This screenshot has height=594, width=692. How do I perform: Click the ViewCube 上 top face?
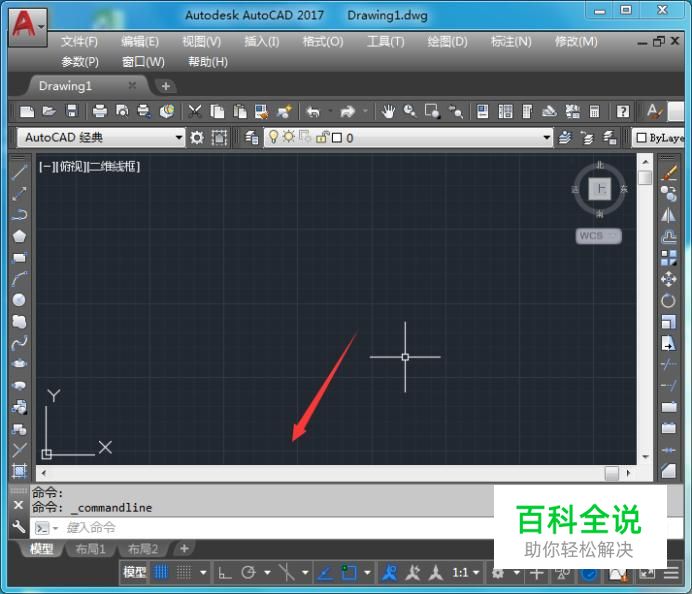(x=600, y=188)
